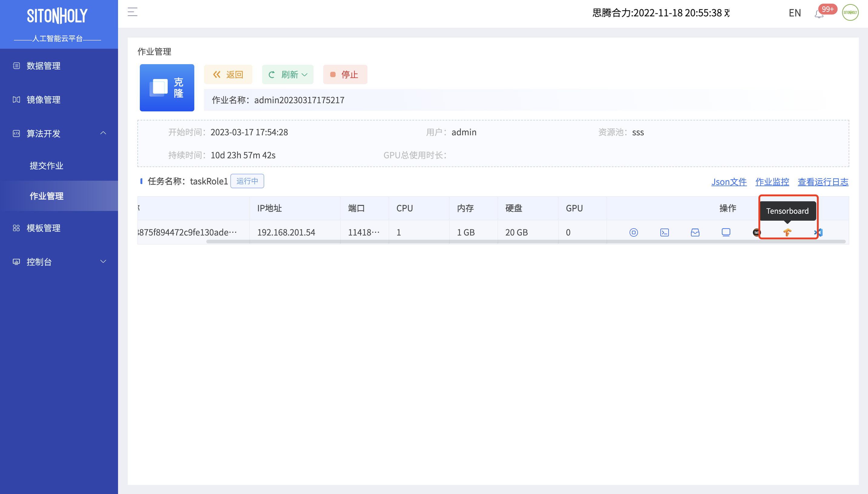The image size is (868, 494).
Task: Open 镜像管理 in the sidebar
Action: click(59, 99)
